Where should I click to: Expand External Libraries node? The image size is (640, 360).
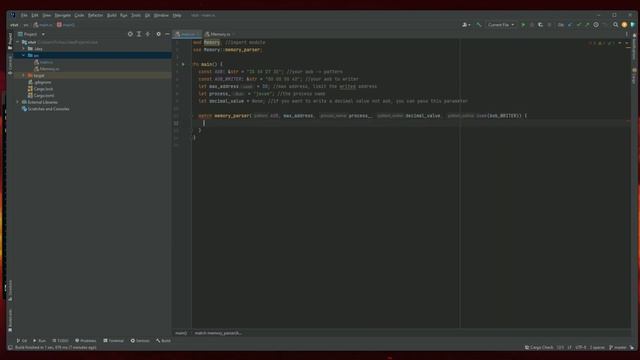[x=18, y=102]
